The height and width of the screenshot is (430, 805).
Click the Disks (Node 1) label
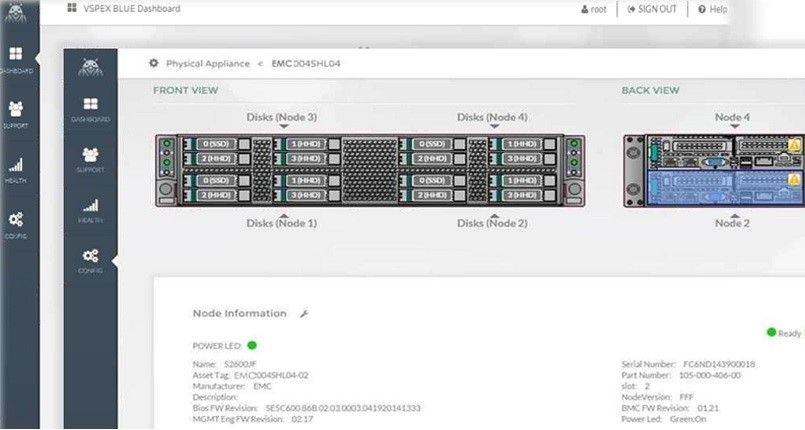coord(282,223)
